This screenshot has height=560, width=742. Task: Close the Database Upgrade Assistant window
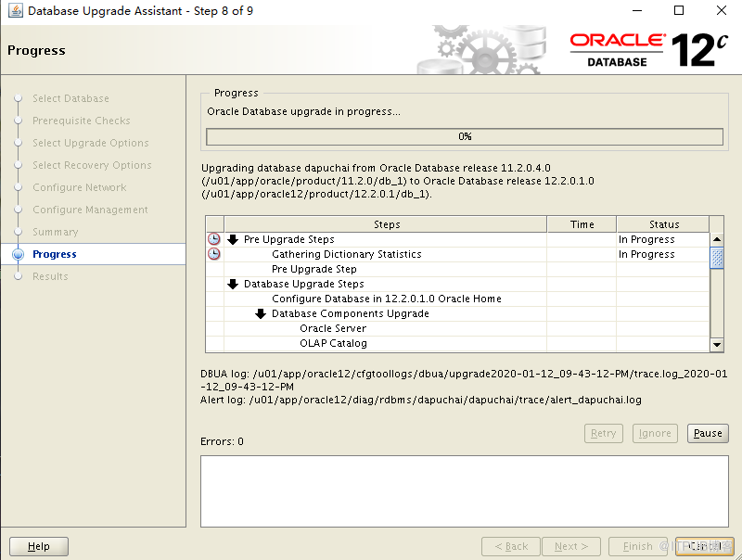(722, 10)
